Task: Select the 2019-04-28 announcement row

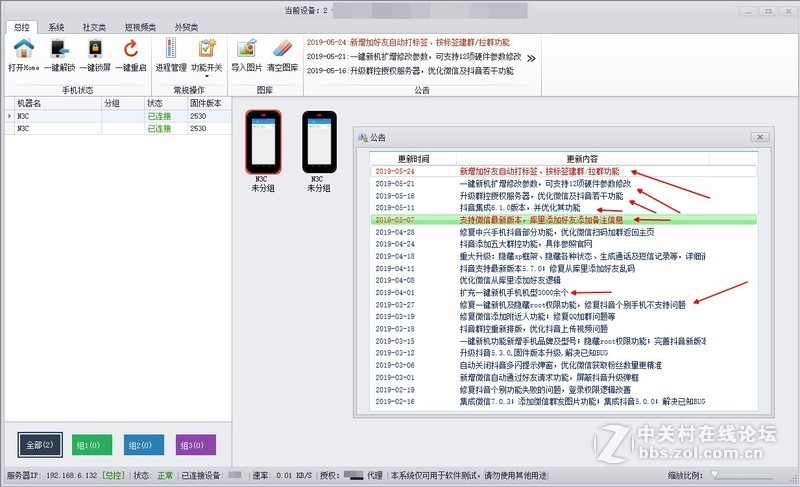Action: pyautogui.click(x=563, y=232)
